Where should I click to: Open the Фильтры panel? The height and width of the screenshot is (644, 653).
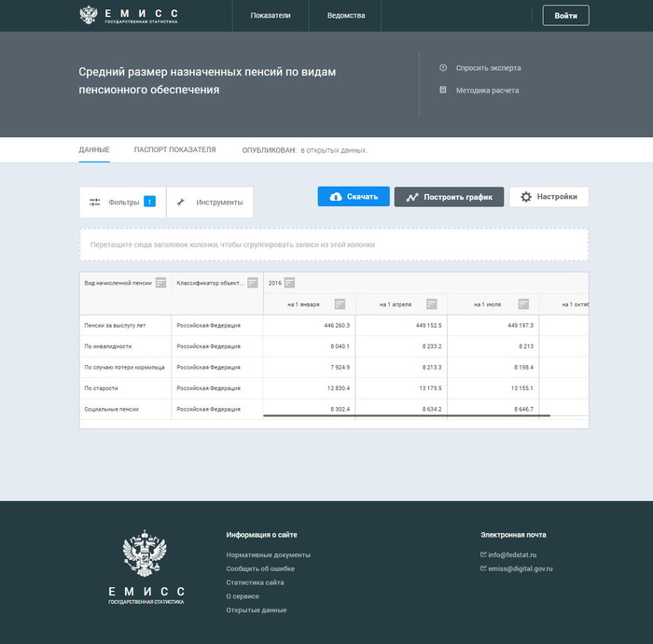coord(122,202)
